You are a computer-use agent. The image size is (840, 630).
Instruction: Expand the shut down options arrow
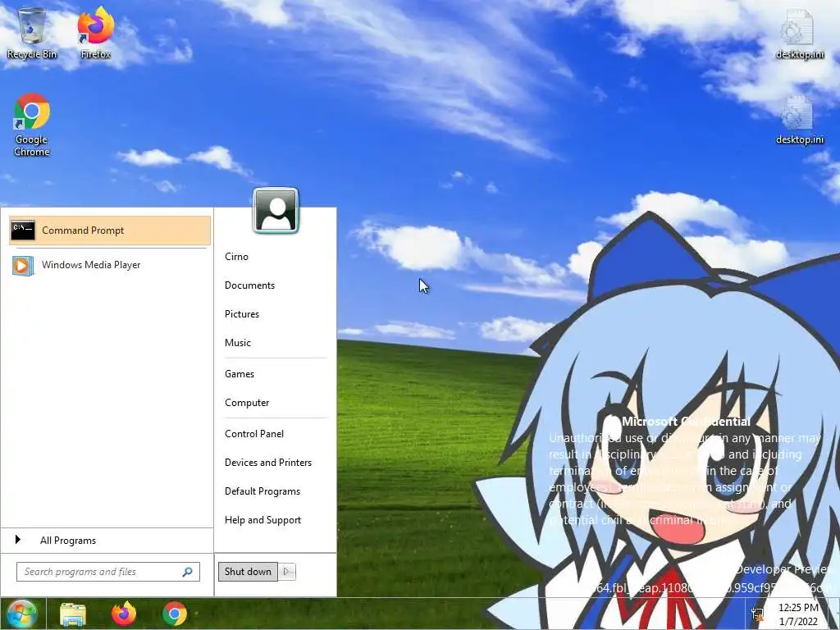(286, 572)
